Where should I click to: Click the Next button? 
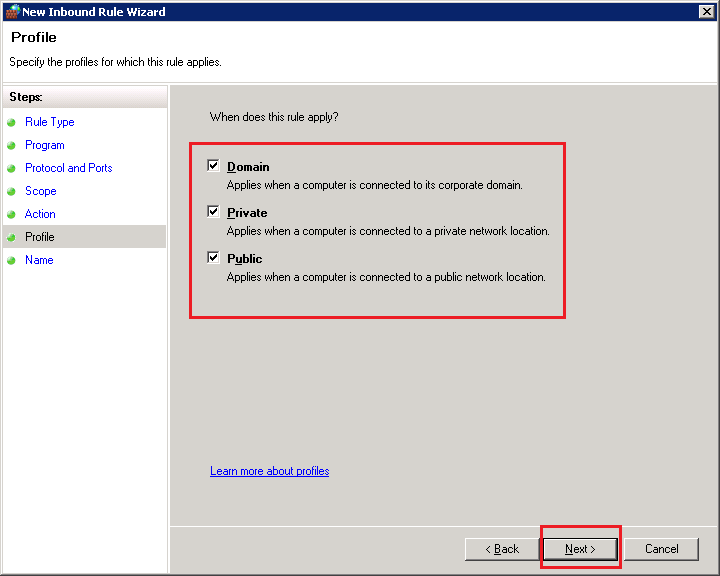(580, 549)
